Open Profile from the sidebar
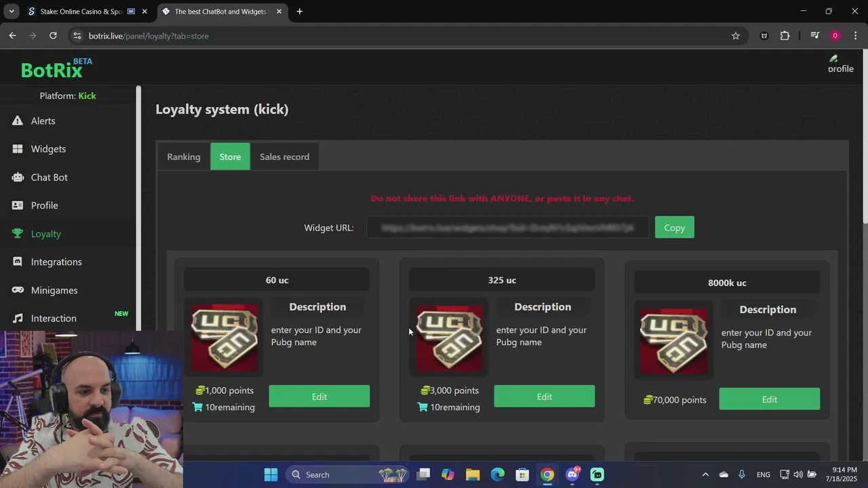868x488 pixels. click(44, 205)
